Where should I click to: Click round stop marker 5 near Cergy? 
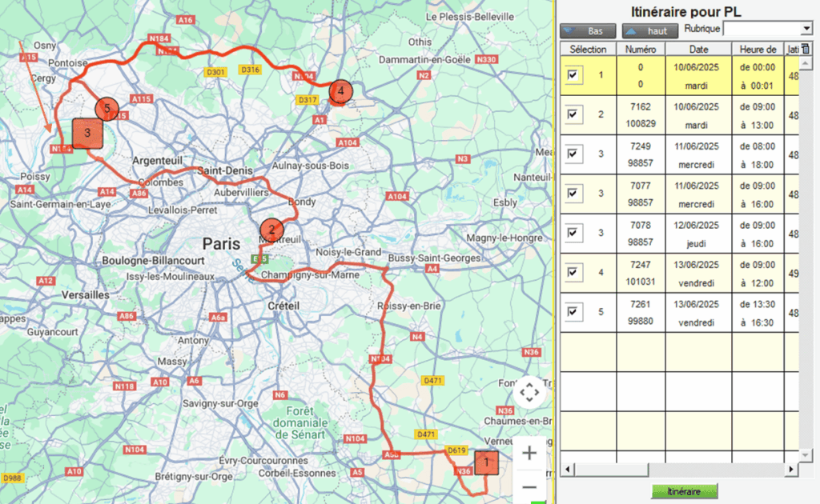tap(107, 108)
